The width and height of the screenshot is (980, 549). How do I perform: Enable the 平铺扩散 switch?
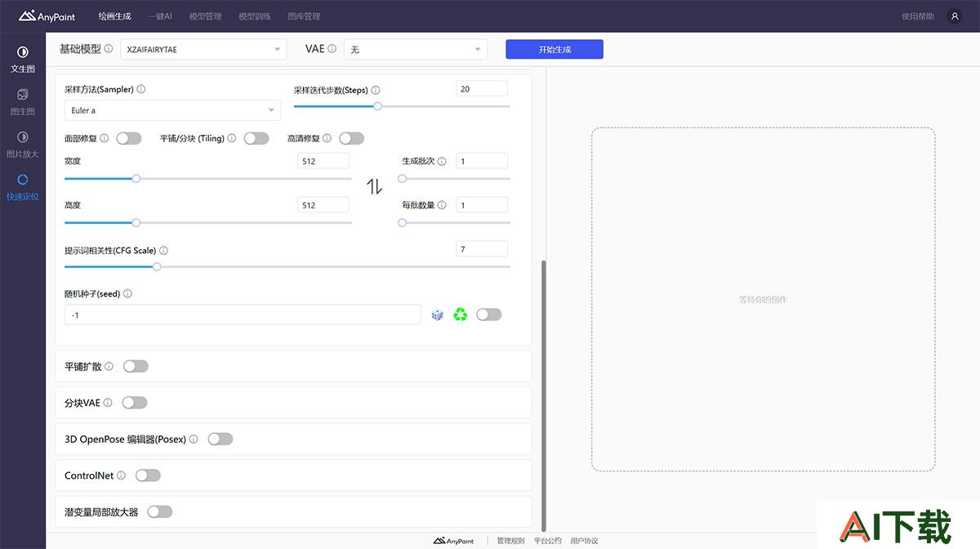coord(136,367)
